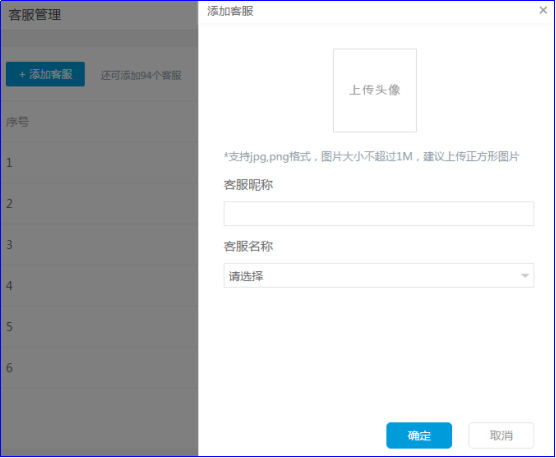Viewport: 556px width, 458px height.
Task: Close the 添加客服 dialog with X
Action: click(x=543, y=10)
